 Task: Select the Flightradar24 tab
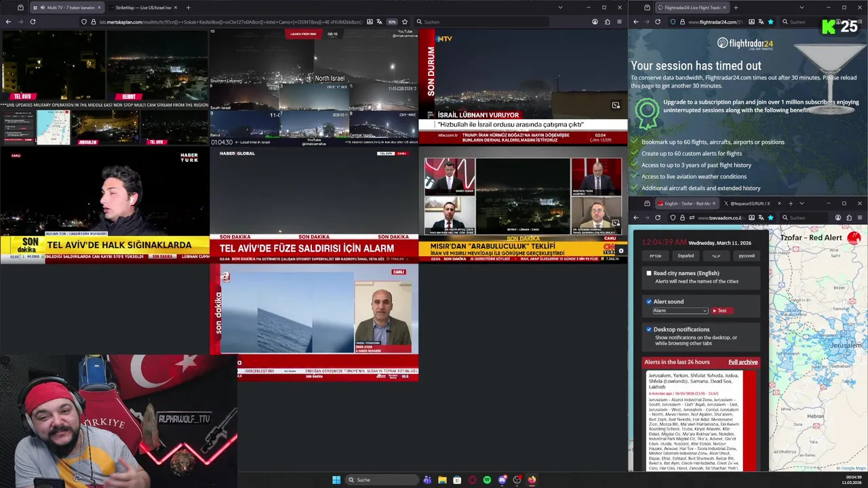(692, 7)
